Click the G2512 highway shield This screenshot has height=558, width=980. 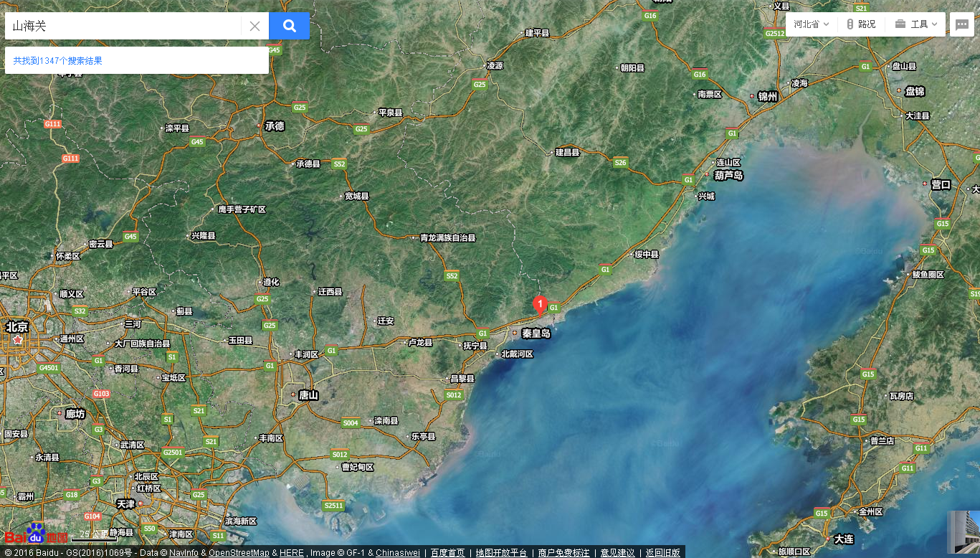[775, 33]
